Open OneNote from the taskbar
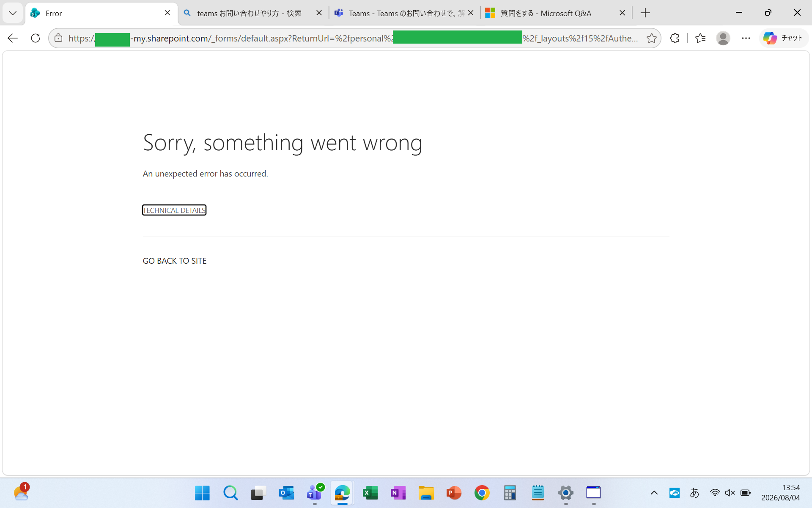The height and width of the screenshot is (508, 812). (x=398, y=493)
